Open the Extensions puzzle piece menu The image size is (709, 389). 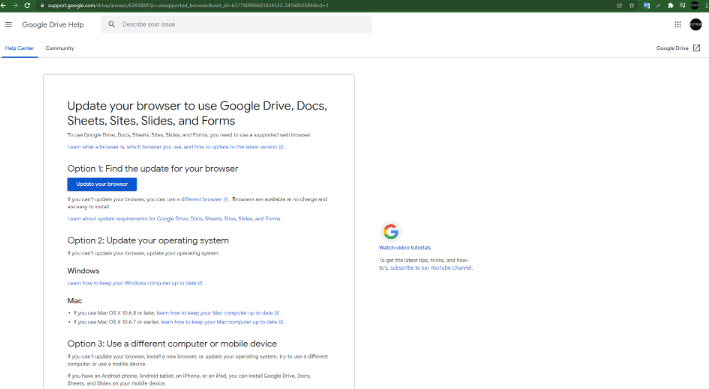[671, 5]
